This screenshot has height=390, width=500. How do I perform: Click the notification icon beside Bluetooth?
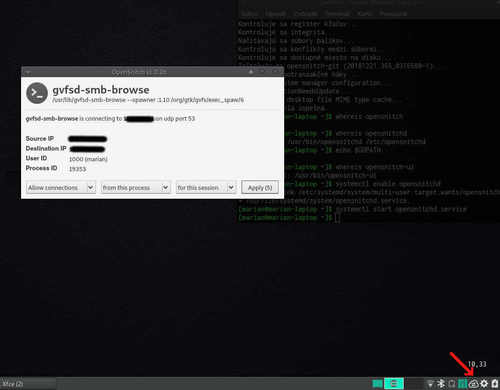452,384
